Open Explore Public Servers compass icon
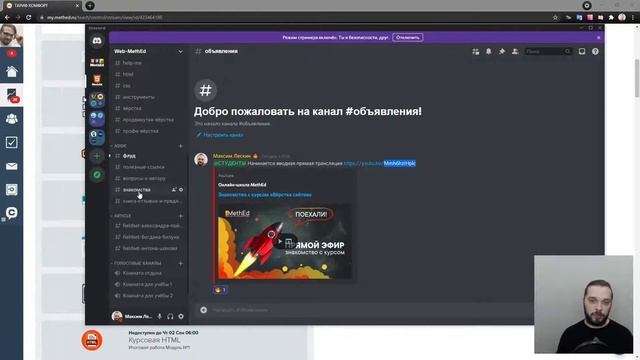 coord(97,175)
